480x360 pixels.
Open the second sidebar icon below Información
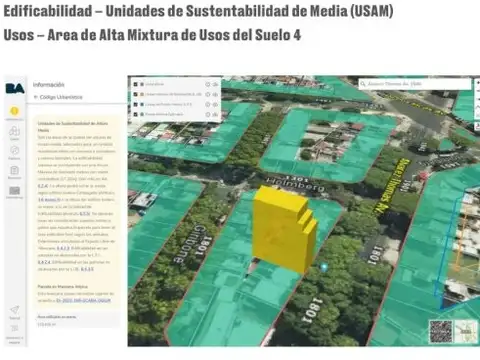point(14,131)
